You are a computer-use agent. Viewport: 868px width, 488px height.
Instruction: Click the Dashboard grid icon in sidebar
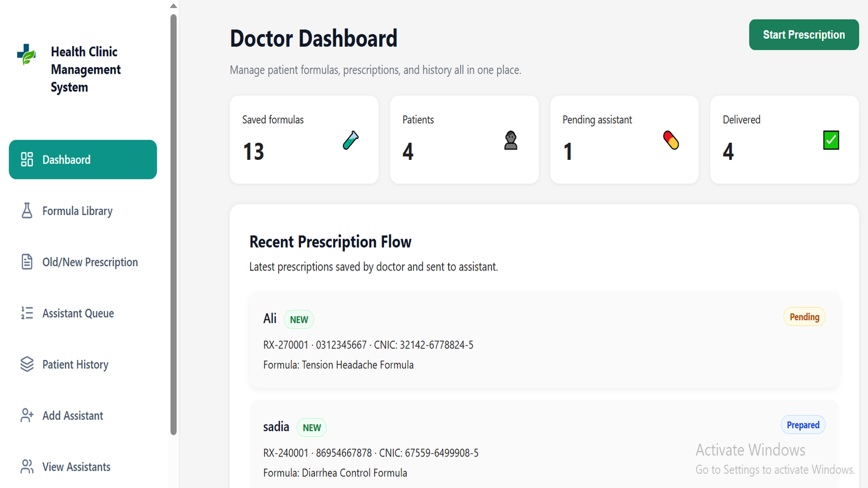tap(27, 159)
